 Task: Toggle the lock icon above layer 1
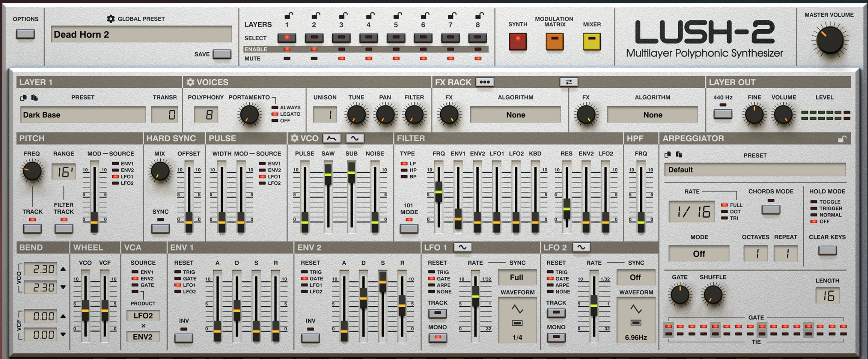coord(289,16)
